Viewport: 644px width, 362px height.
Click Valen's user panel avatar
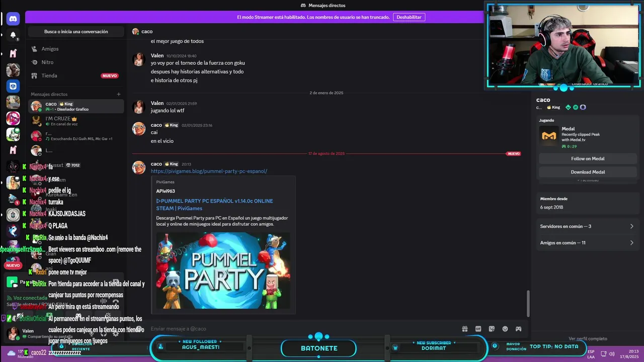[13, 333]
